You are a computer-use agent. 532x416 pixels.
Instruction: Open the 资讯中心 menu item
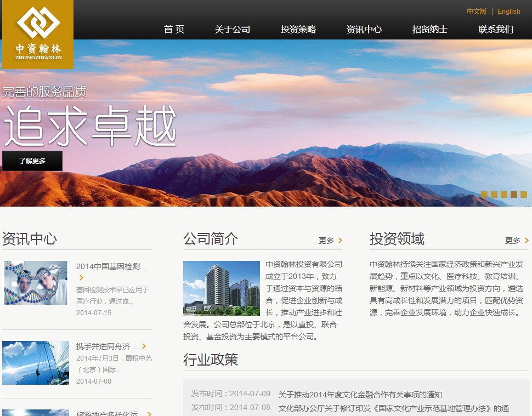click(364, 30)
